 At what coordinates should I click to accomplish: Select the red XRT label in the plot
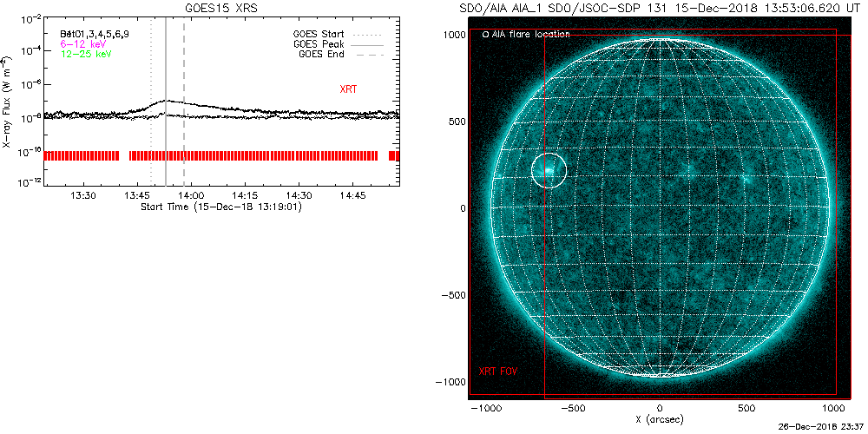[x=350, y=89]
